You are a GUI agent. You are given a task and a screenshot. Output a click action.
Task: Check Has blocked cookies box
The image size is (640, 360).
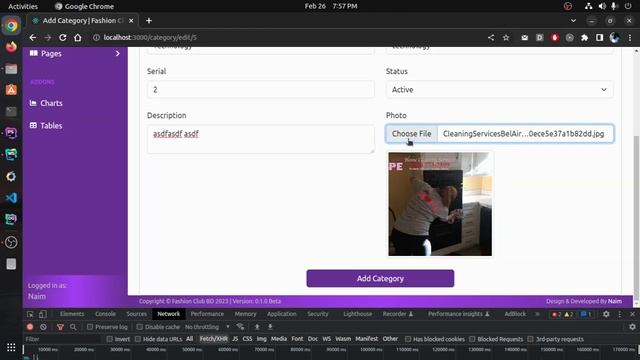pyautogui.click(x=408, y=339)
